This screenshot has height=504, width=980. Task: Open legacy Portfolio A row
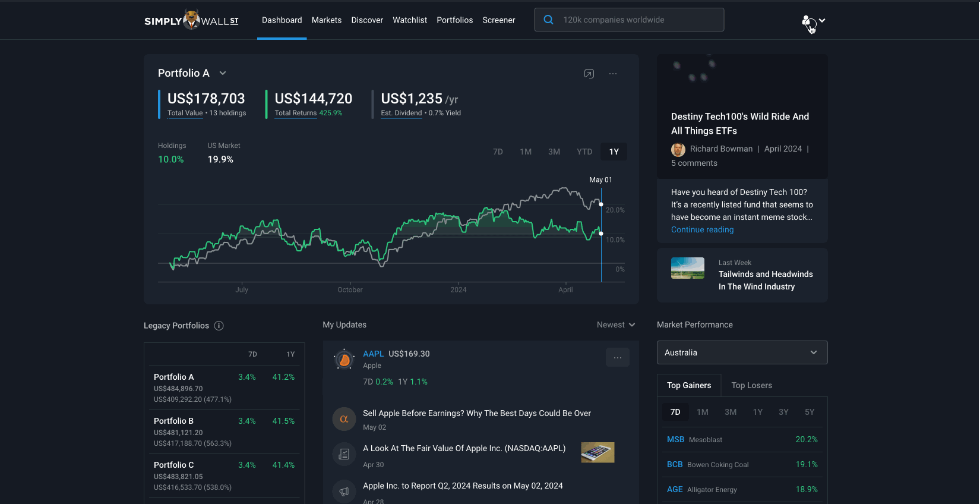tap(225, 388)
